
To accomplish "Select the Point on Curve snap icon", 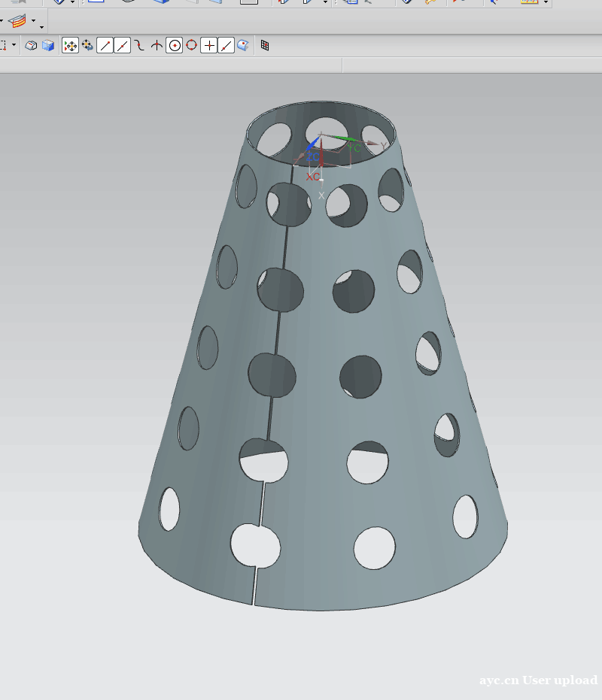I will coord(226,46).
